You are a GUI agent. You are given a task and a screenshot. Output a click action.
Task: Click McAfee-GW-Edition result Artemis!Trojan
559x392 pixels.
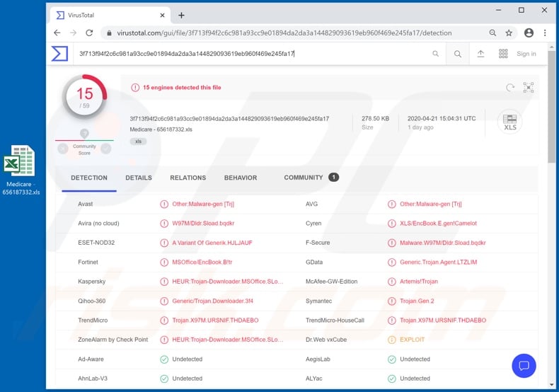[x=419, y=282]
